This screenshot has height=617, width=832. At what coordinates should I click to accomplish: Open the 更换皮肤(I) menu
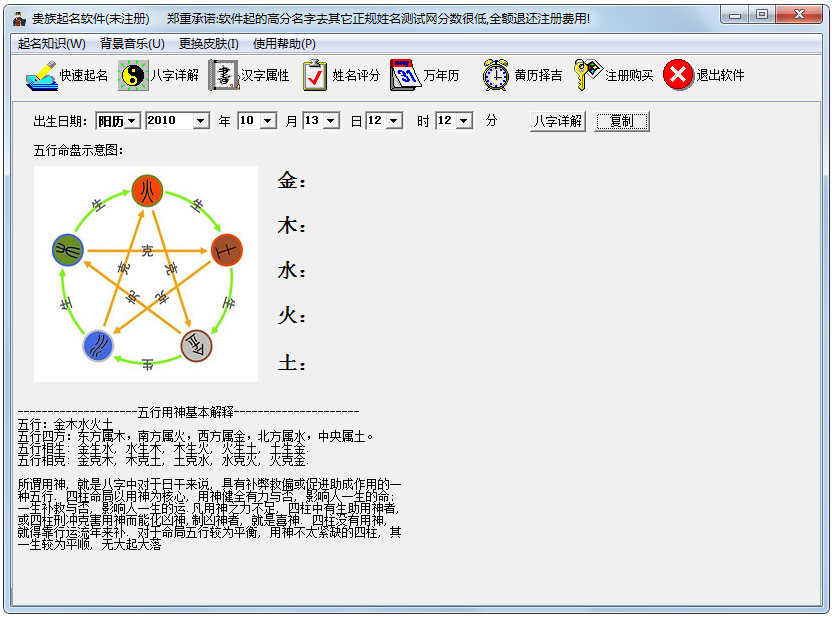(x=209, y=44)
